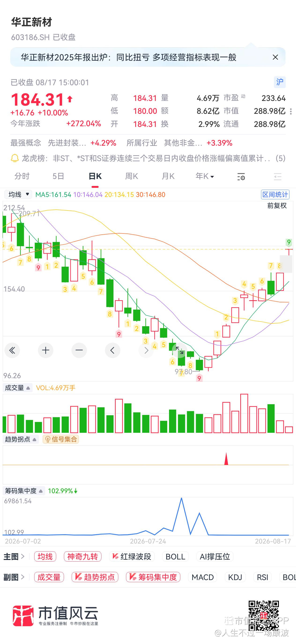Image resolution: width=296 pixels, height=644 pixels.
Task: Expand the 主图 indicator list
Action: 14,556
